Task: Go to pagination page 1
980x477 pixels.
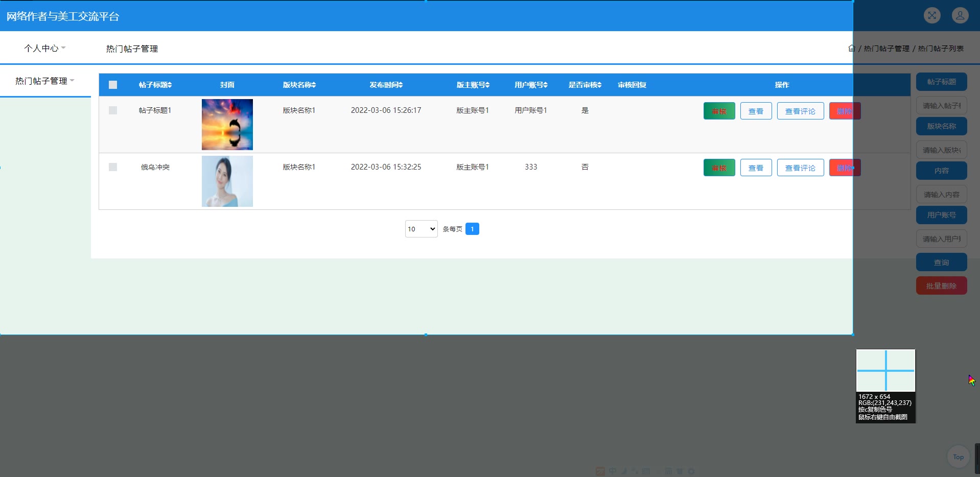Action: 472,229
